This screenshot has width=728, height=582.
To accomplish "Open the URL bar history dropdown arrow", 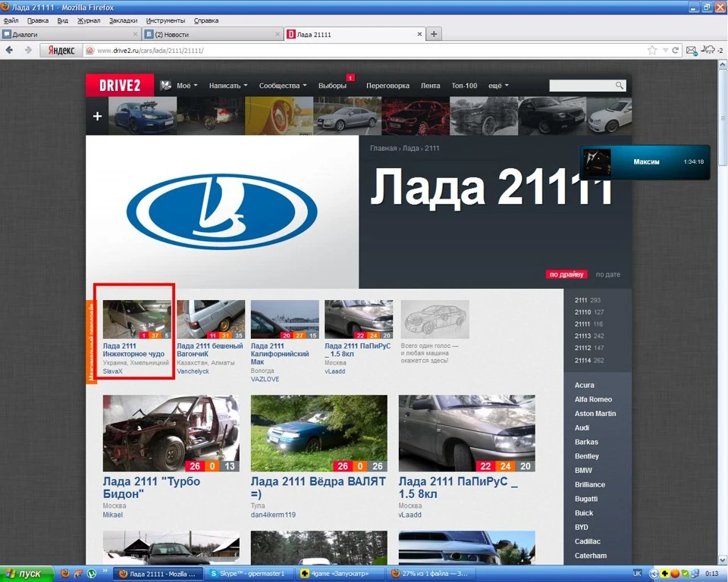I will coord(665,50).
